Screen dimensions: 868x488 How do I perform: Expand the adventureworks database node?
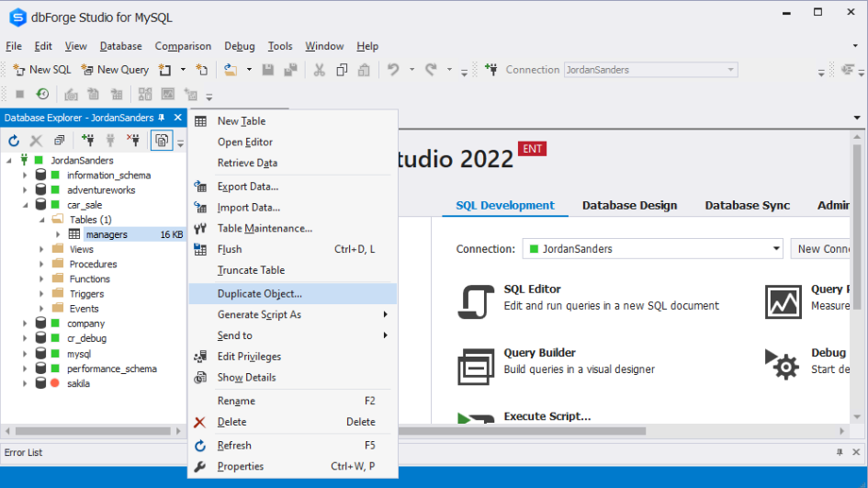(x=25, y=190)
